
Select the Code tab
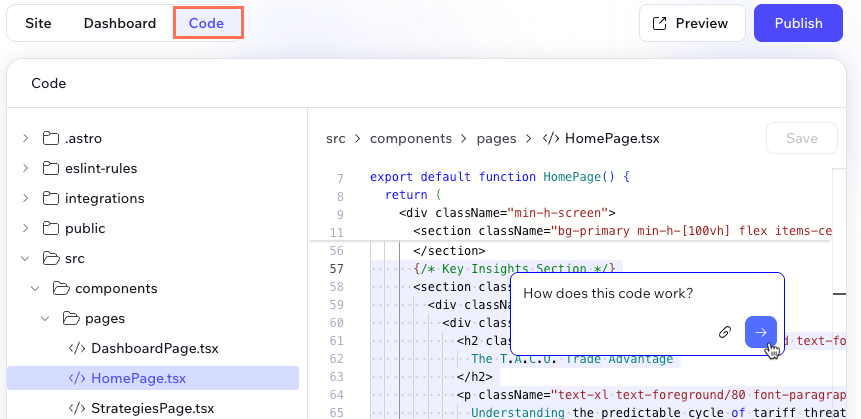click(206, 23)
